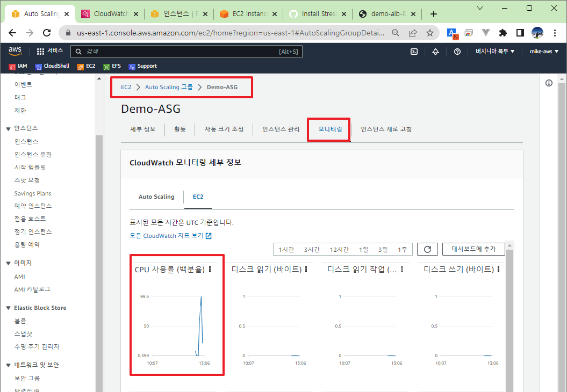Set time range to 1시간
The image size is (567, 392).
click(286, 250)
